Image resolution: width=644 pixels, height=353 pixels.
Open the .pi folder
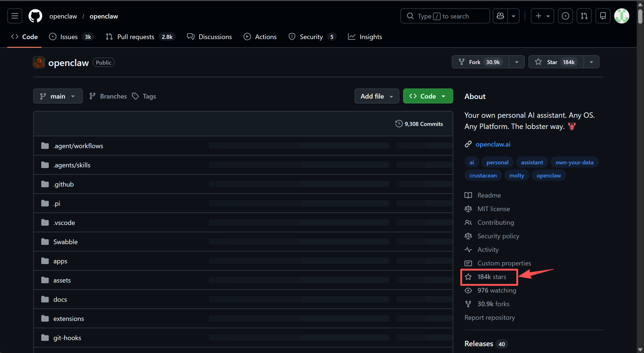coord(57,203)
